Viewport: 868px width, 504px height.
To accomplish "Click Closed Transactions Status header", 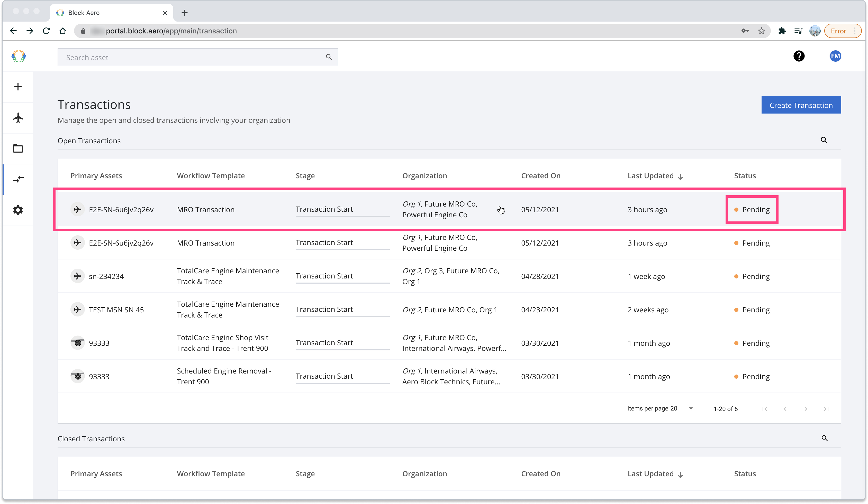I will click(x=745, y=474).
